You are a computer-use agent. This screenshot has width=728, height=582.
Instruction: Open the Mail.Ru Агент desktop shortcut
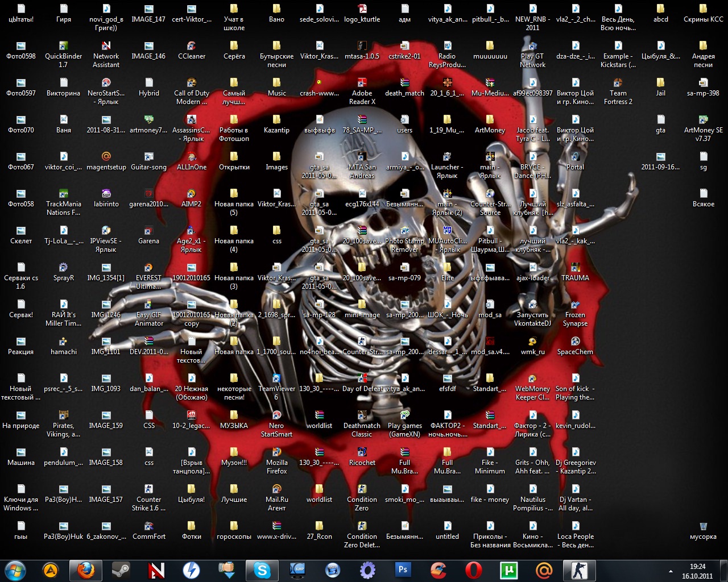click(x=277, y=498)
